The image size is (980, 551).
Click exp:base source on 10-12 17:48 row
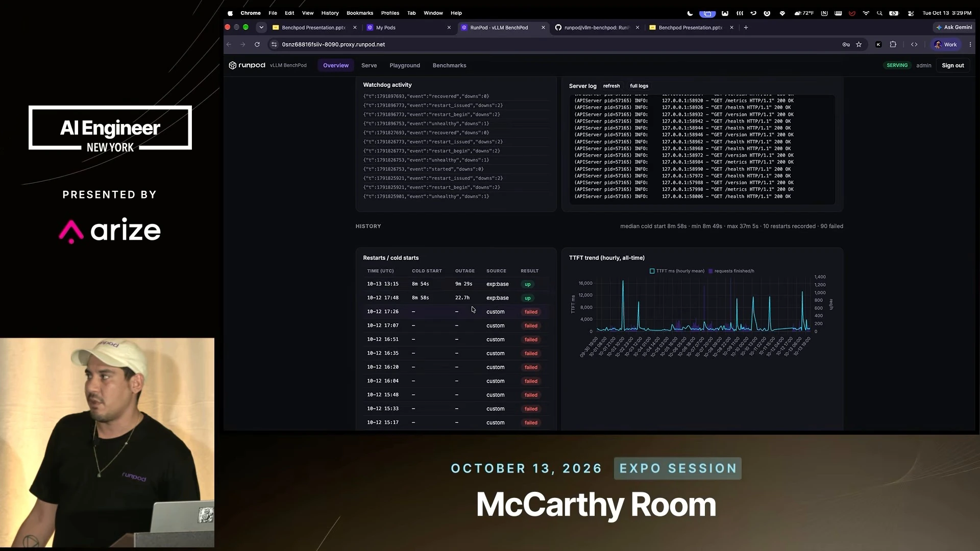pyautogui.click(x=498, y=298)
